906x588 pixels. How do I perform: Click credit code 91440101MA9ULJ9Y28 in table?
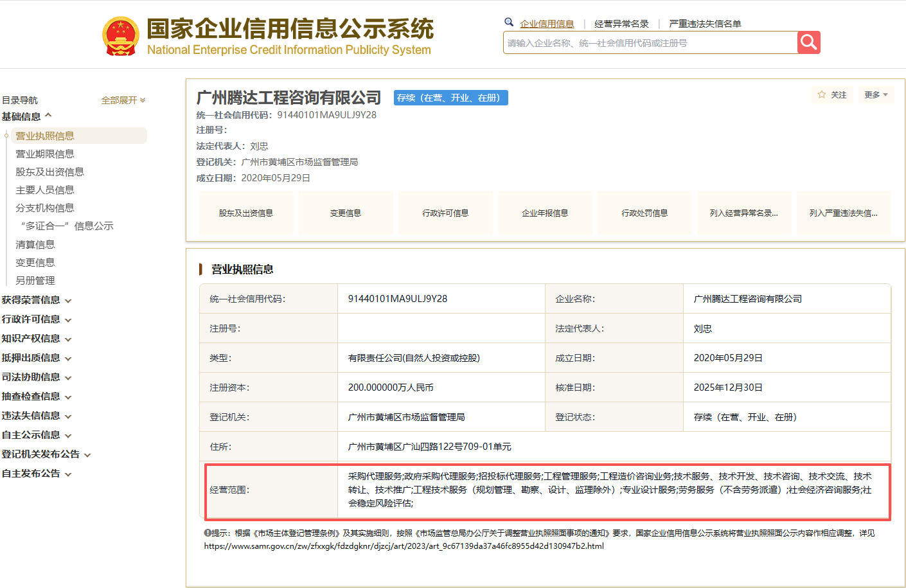tap(398, 299)
